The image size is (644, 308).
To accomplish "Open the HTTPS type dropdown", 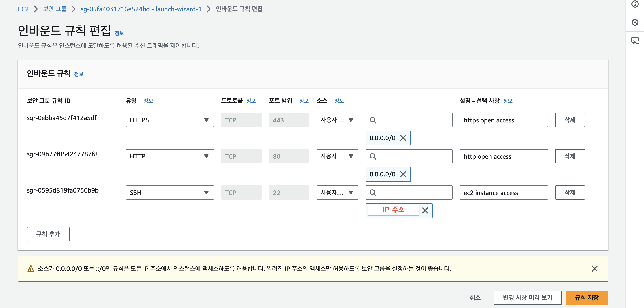I will [170, 120].
